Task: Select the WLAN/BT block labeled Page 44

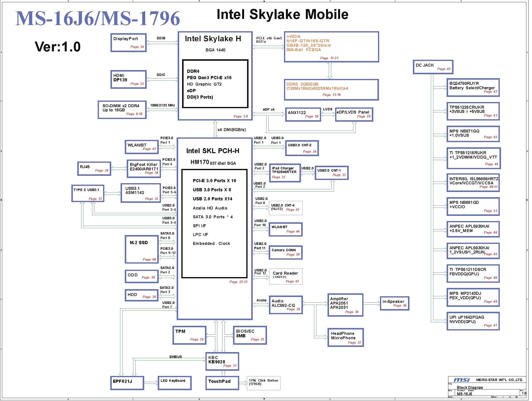Action: point(285,229)
